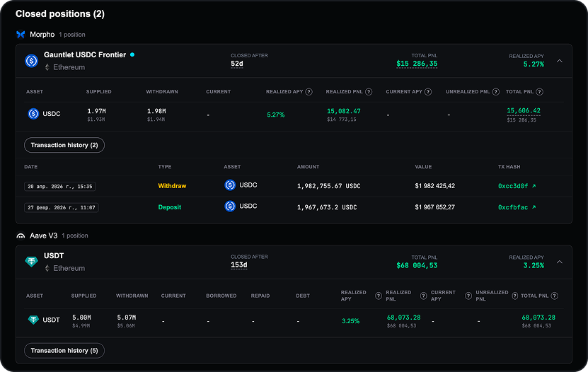The height and width of the screenshot is (372, 588).
Task: Click the USDC icon in the Morpho asset row
Action: click(x=33, y=114)
